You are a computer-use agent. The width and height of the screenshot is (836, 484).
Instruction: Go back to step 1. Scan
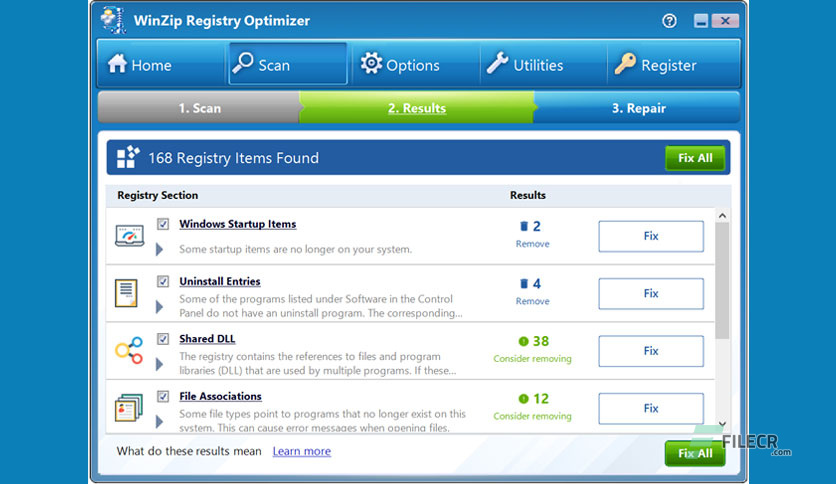[x=199, y=108]
